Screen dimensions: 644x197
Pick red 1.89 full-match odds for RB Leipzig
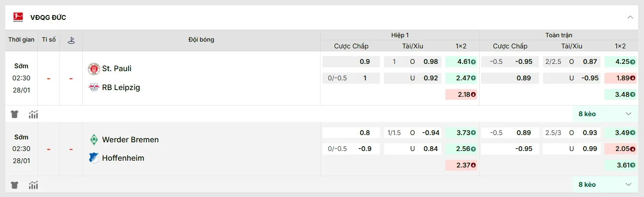pyautogui.click(x=620, y=78)
